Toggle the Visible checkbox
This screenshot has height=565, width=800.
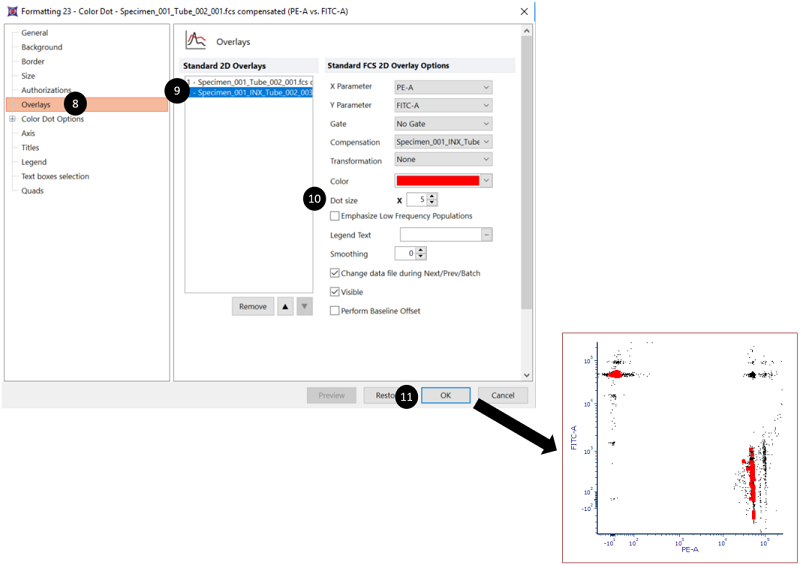[335, 292]
